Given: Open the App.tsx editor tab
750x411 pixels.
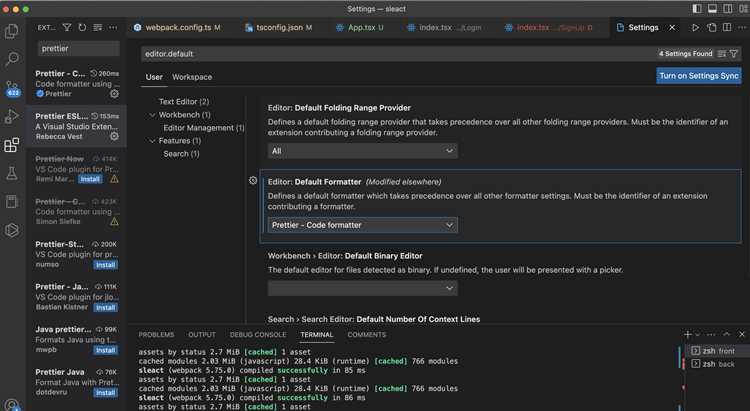Looking at the screenshot, I should tap(361, 28).
